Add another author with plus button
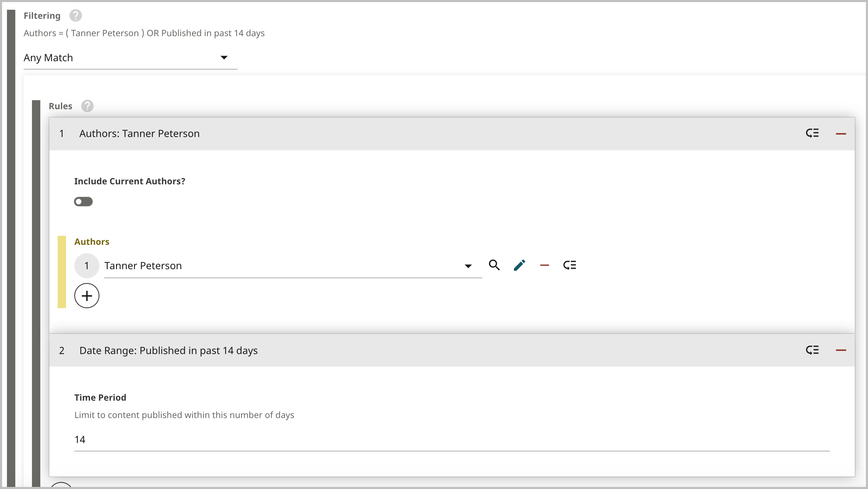The height and width of the screenshot is (489, 868). 87,296
